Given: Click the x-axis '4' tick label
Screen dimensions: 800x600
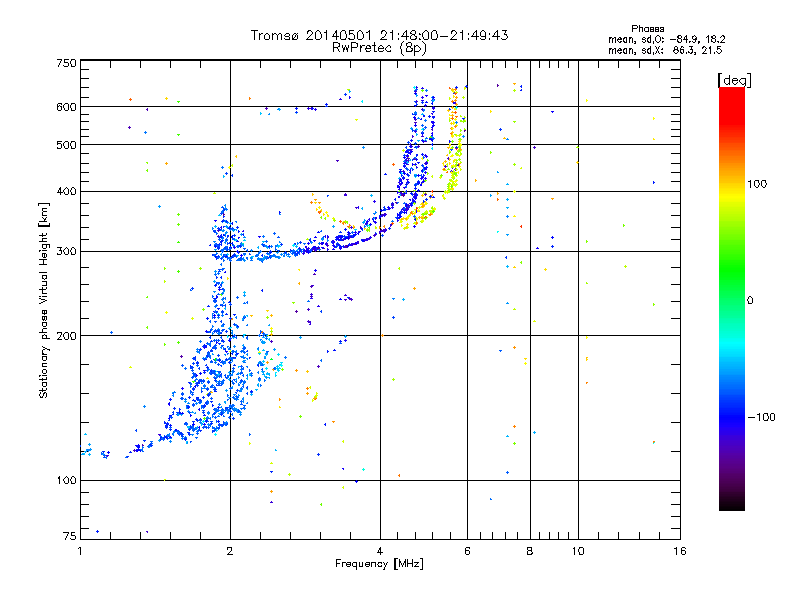Looking at the screenshot, I should pos(380,551).
